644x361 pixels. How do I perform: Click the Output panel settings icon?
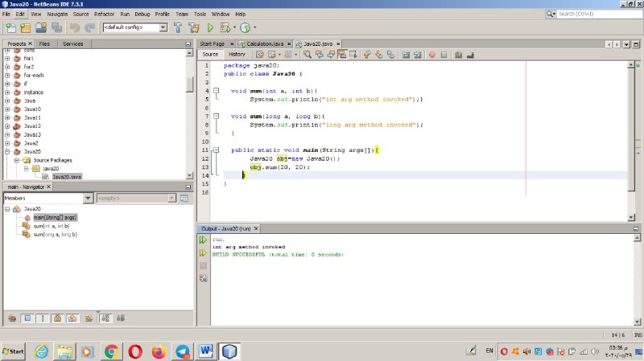click(x=203, y=278)
